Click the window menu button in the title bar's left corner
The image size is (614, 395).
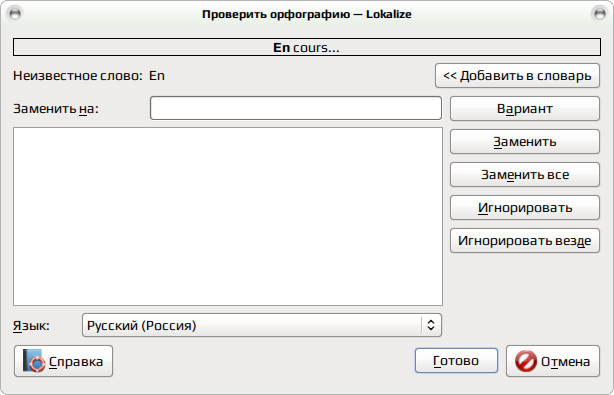[x=15, y=14]
